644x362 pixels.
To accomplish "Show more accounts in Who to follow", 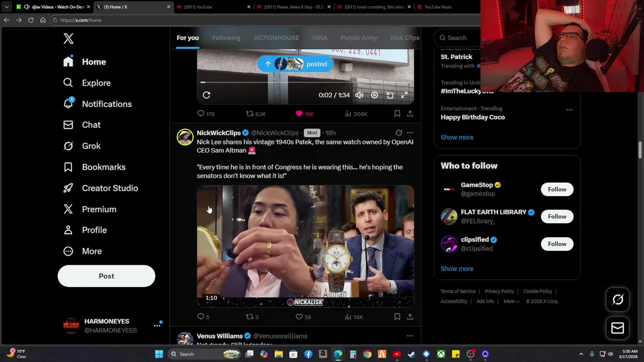I will point(457,268).
